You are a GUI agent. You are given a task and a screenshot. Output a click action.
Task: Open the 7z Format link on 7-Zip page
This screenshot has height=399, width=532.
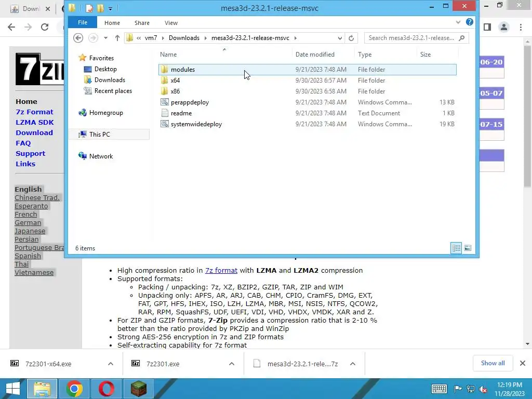coord(34,112)
